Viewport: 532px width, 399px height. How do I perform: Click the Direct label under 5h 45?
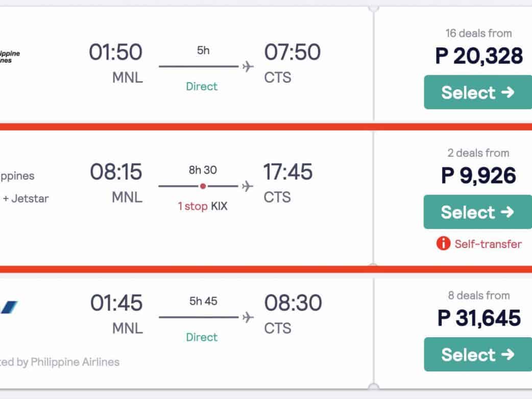tap(201, 337)
